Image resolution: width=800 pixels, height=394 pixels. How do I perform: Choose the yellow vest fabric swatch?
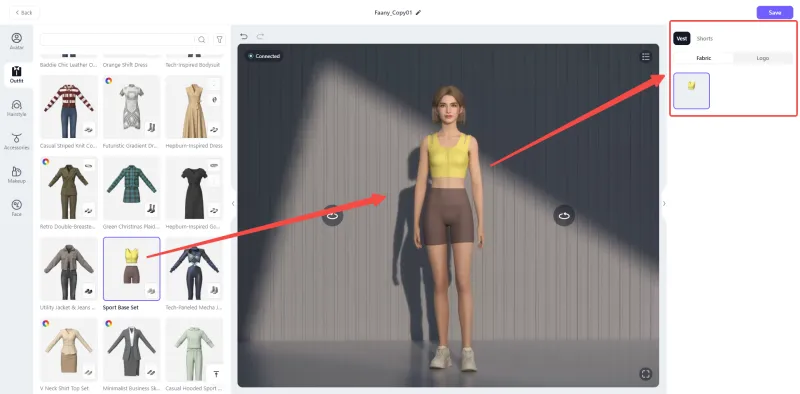click(691, 91)
